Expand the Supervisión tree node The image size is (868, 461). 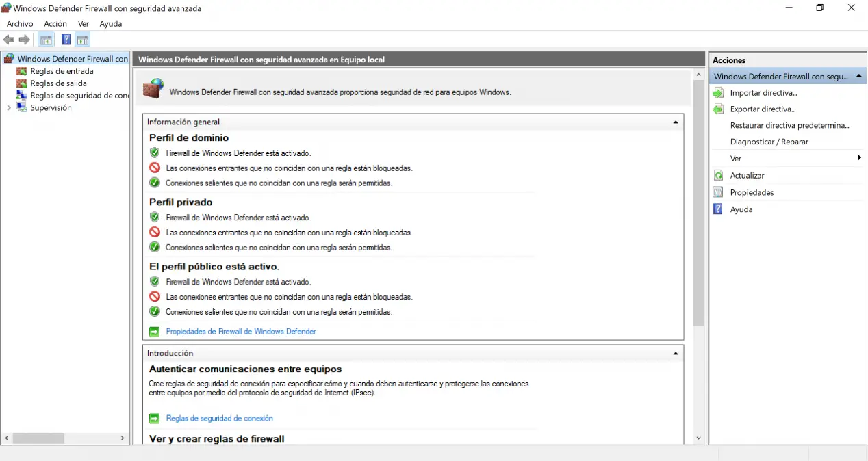click(x=9, y=108)
